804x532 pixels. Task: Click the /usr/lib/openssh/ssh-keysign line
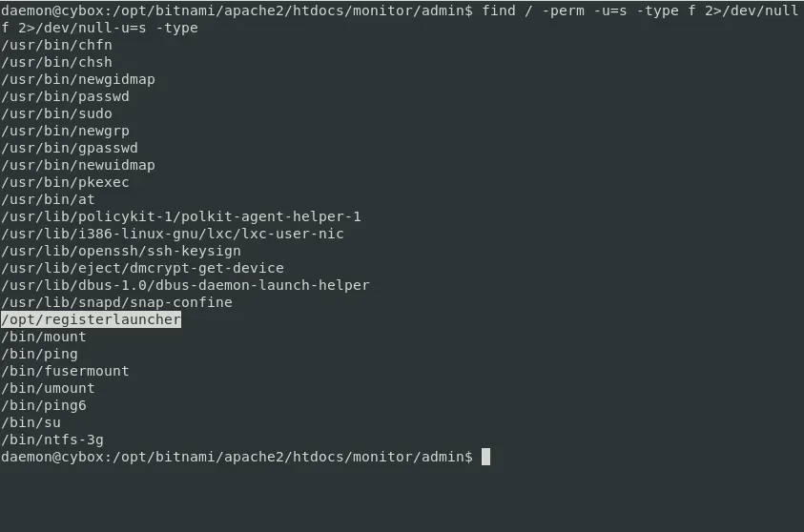tap(121, 251)
